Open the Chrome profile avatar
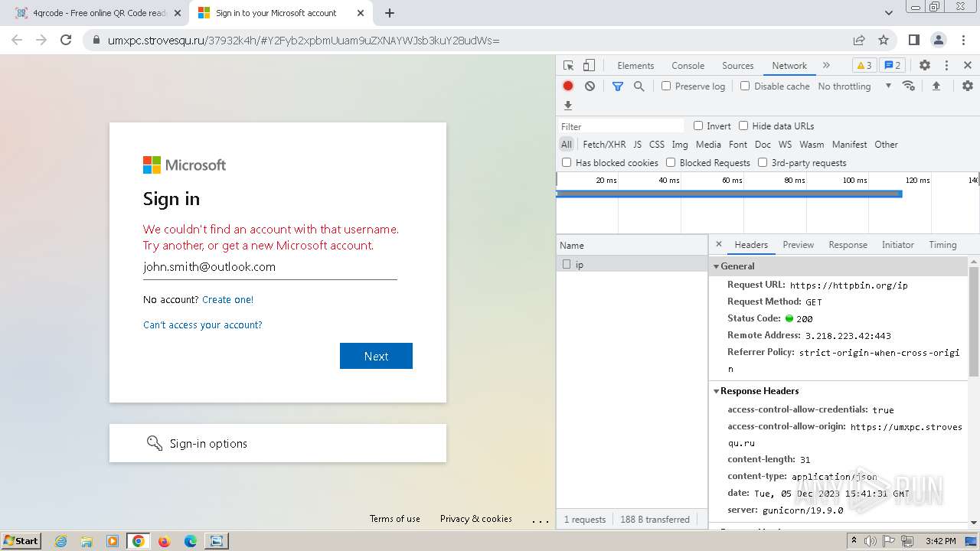 pyautogui.click(x=938, y=40)
